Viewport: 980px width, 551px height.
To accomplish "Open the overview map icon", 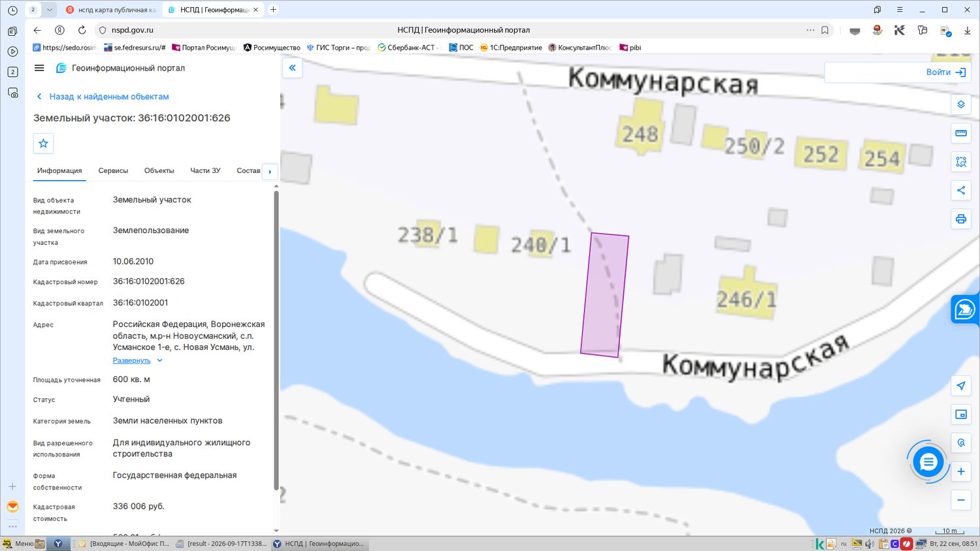I will (x=961, y=415).
